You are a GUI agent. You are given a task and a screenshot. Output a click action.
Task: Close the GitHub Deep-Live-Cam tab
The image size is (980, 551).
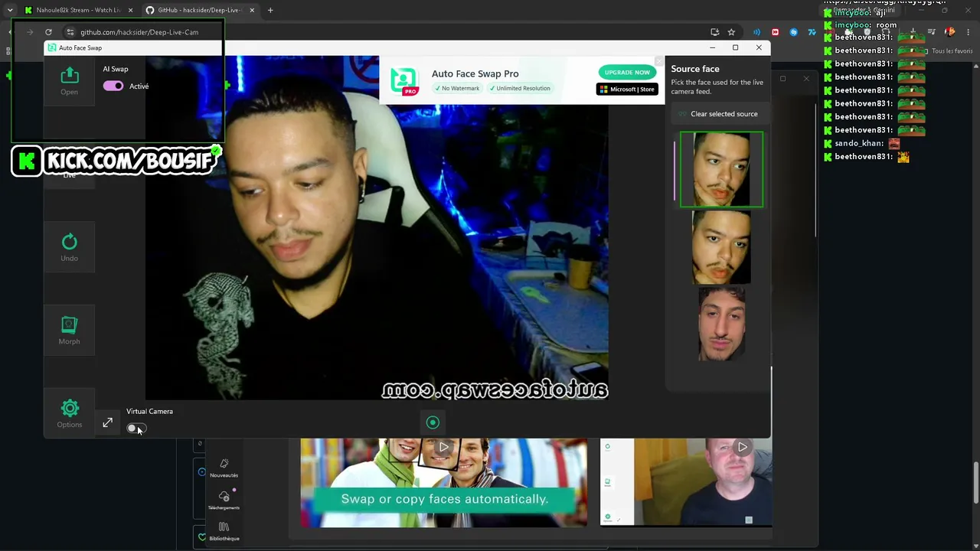click(x=252, y=10)
